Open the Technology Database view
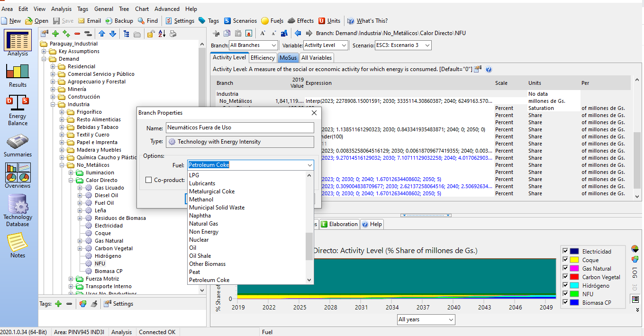 tap(18, 210)
